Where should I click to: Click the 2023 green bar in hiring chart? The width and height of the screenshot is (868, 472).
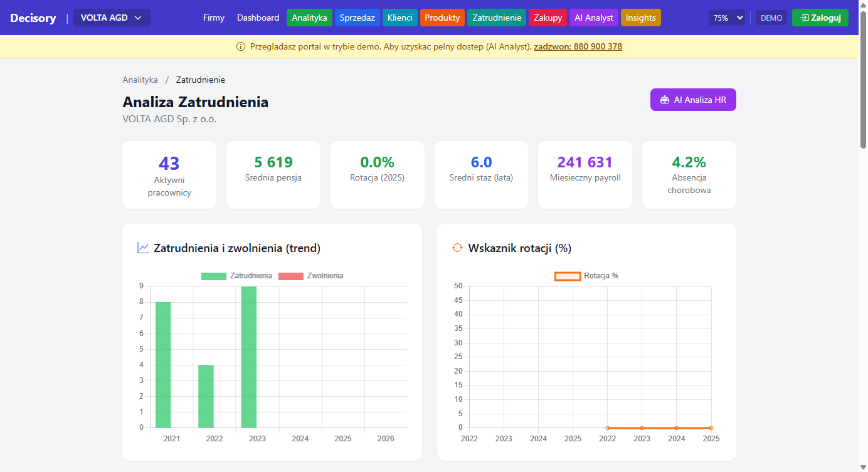tap(249, 357)
